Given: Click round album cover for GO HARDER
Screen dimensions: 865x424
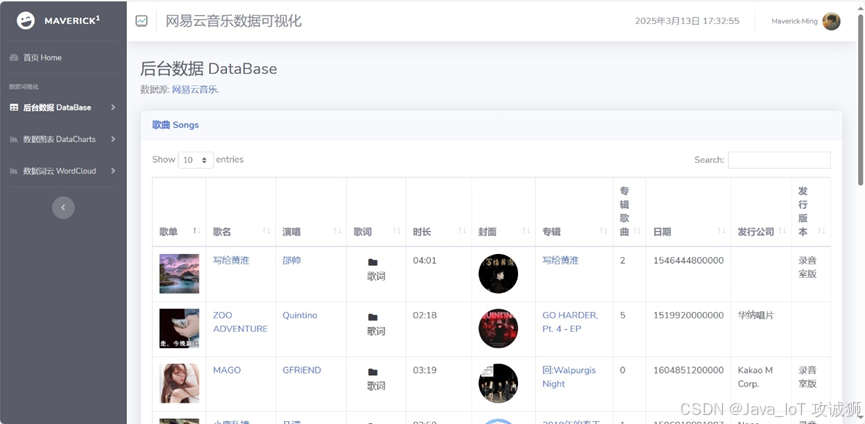Looking at the screenshot, I should coord(498,328).
